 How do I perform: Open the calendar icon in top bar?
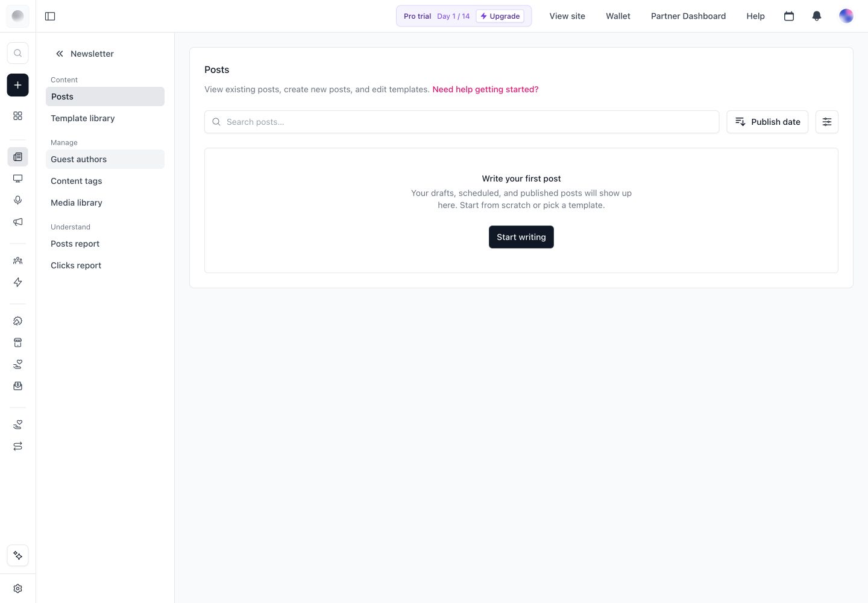point(789,16)
